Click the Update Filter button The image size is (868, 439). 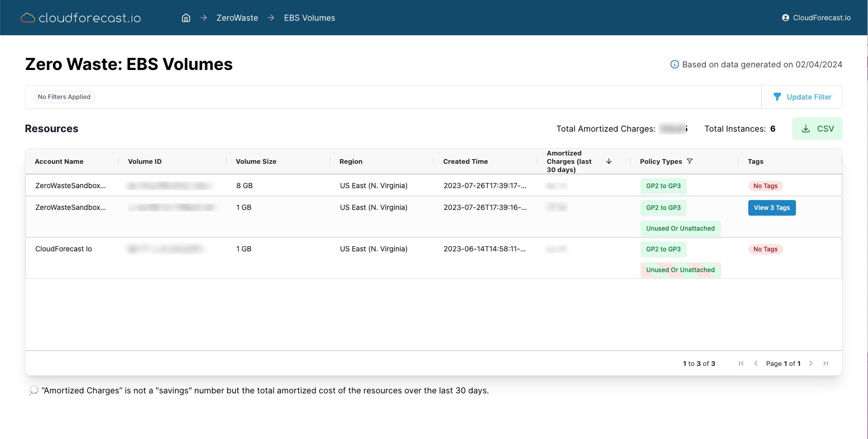pos(802,97)
